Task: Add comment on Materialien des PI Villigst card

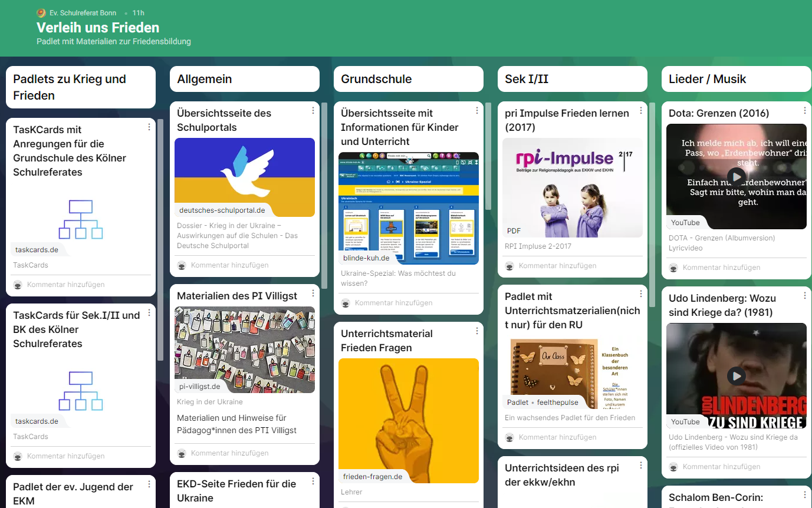Action: 229,453
